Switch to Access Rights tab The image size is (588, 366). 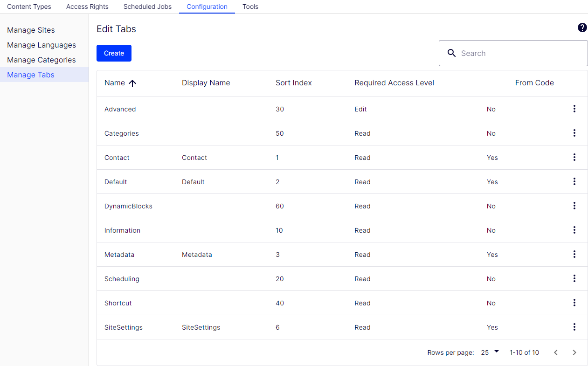click(87, 7)
